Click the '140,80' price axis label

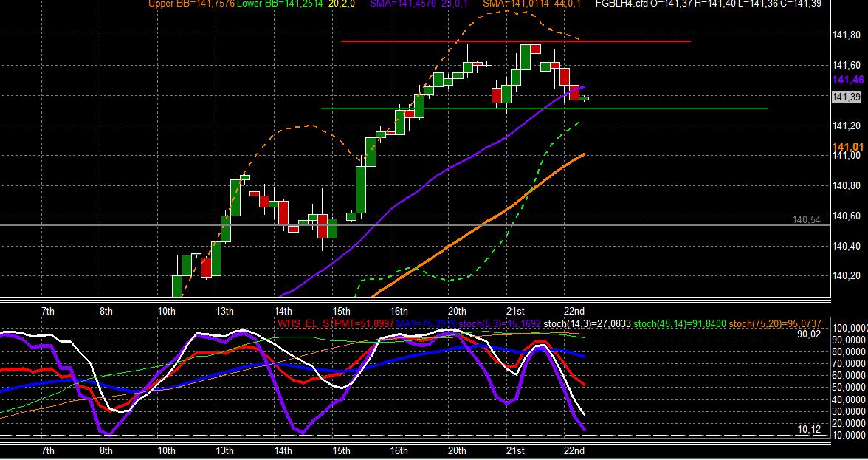(847, 186)
